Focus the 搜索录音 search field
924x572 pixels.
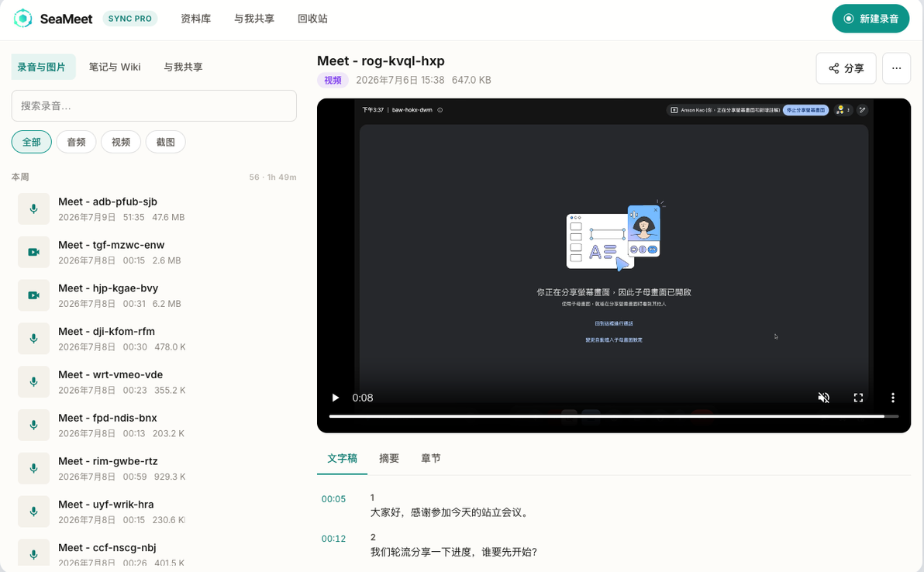point(153,106)
